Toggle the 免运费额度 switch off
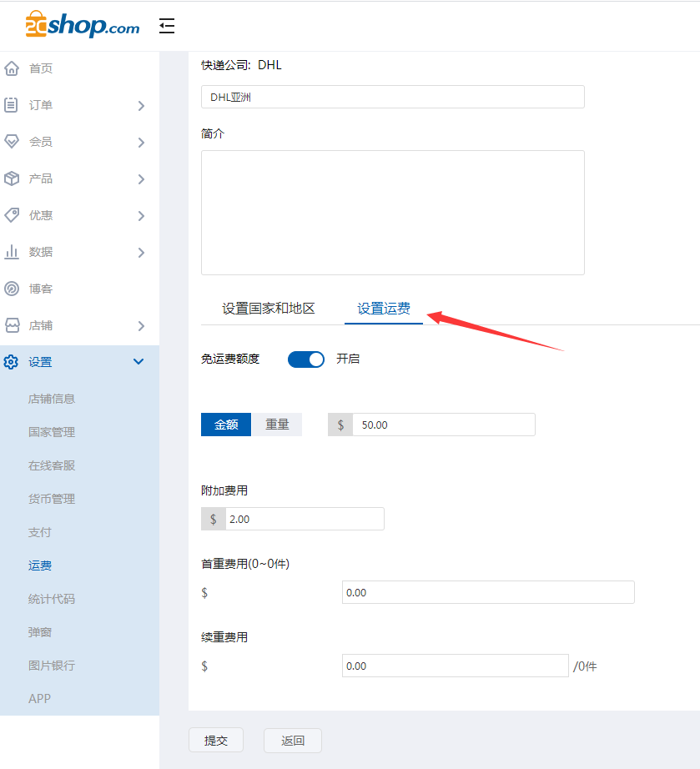This screenshot has width=700, height=769. 306,359
